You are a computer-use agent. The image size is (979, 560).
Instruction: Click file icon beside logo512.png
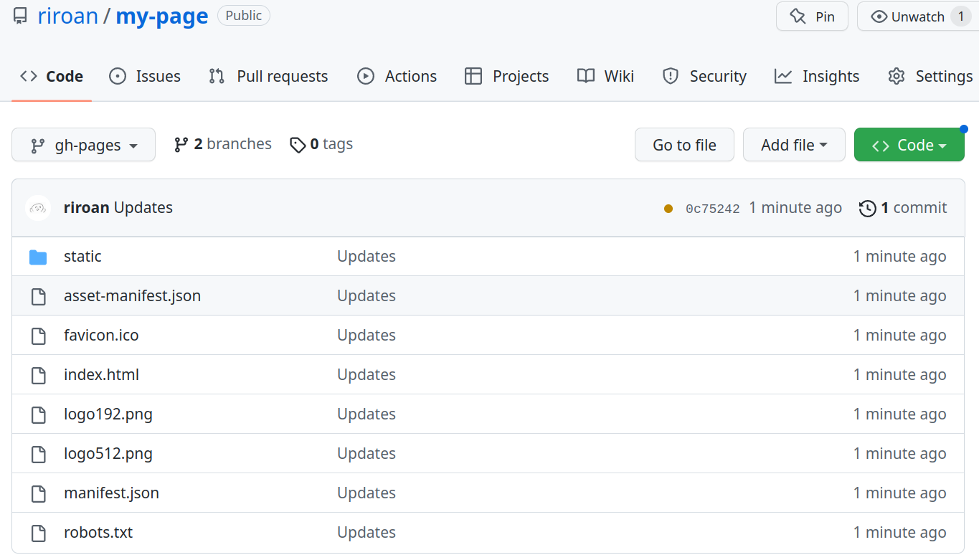point(38,454)
